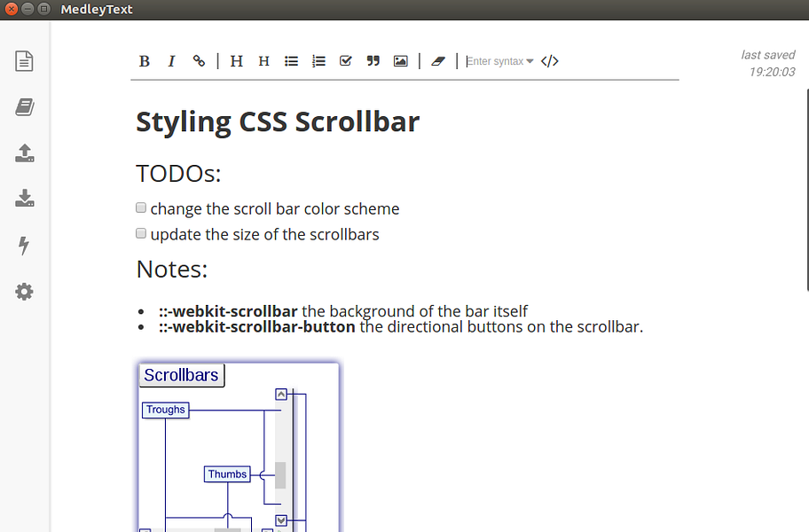Click the '::-webkit-scrollbar' bold text
The image size is (809, 532).
(228, 311)
